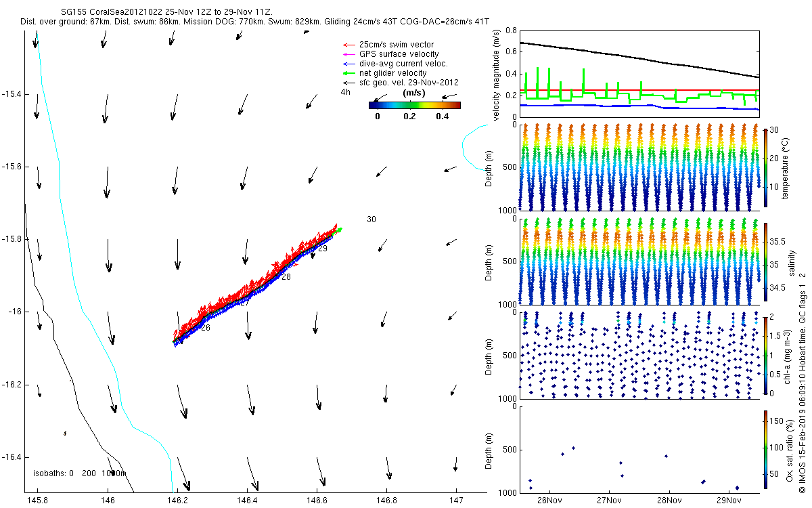The image size is (812, 508).
Task: Click the chl-a vertical colorbar
Action: point(765,355)
